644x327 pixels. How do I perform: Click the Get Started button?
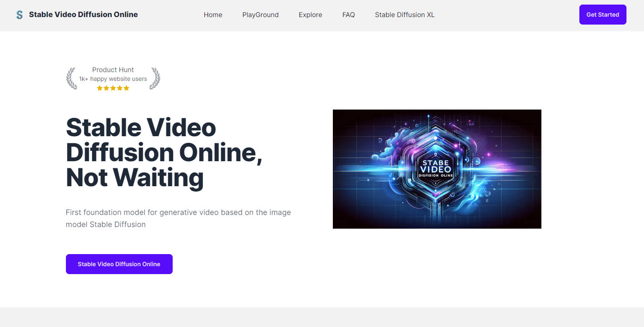(x=603, y=15)
